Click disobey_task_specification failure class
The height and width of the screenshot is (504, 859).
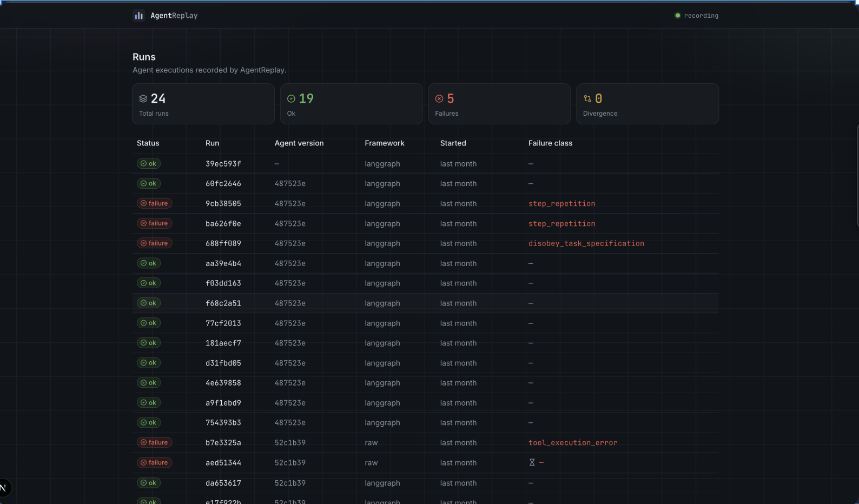pyautogui.click(x=586, y=243)
